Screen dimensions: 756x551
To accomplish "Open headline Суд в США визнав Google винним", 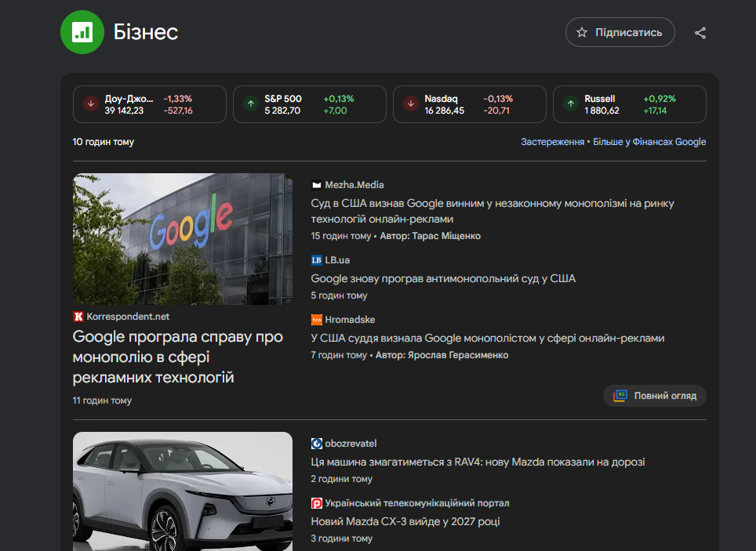I will (x=492, y=211).
